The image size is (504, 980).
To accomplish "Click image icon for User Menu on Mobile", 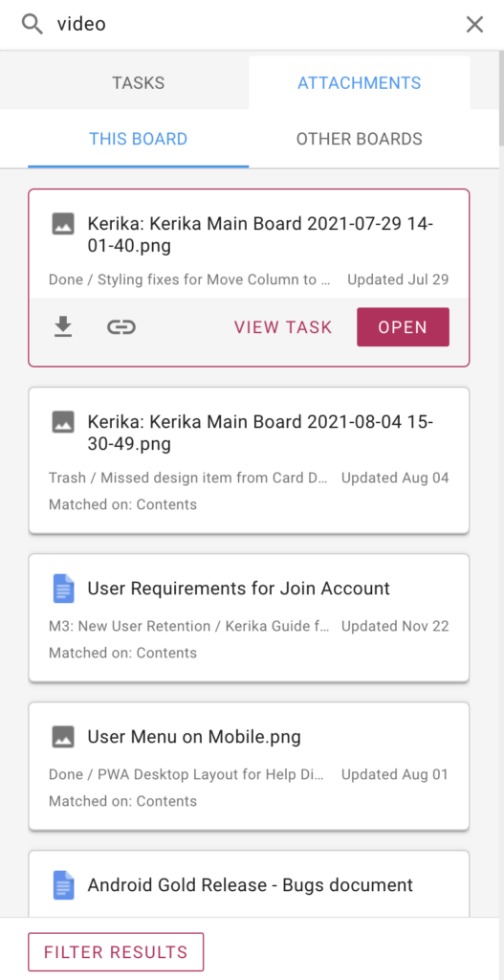I will click(63, 737).
